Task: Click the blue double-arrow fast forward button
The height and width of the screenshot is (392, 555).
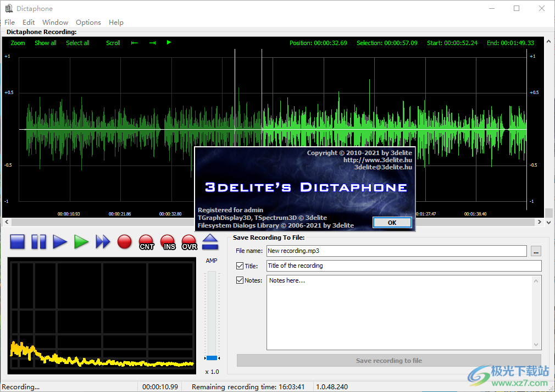Action: [103, 241]
